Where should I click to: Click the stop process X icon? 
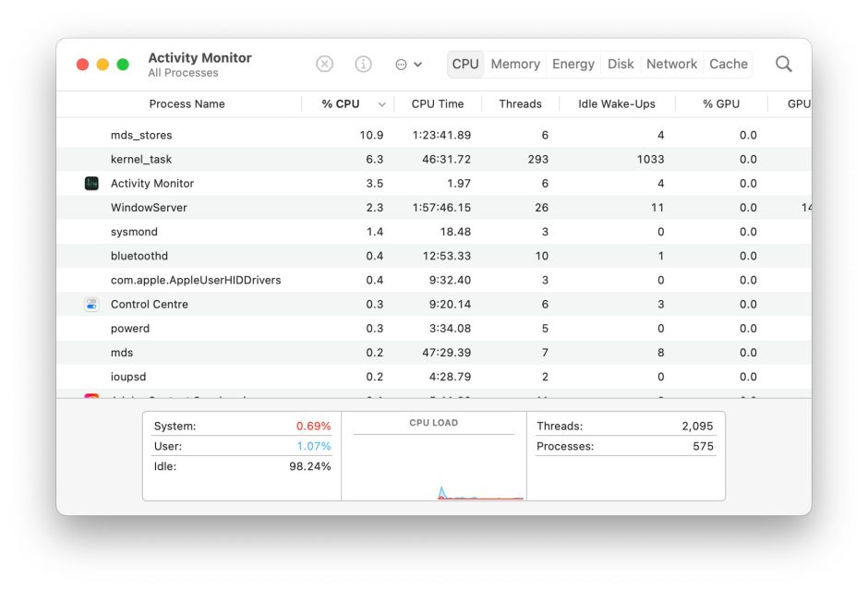pyautogui.click(x=324, y=64)
